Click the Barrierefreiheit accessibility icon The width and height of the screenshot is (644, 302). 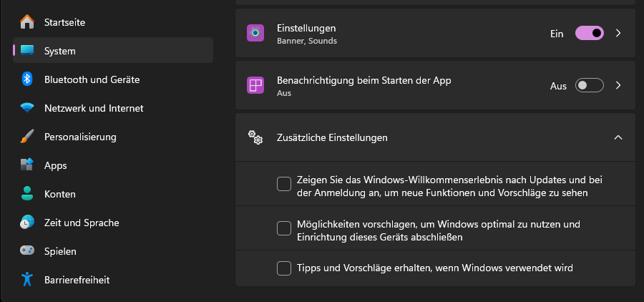[27, 280]
